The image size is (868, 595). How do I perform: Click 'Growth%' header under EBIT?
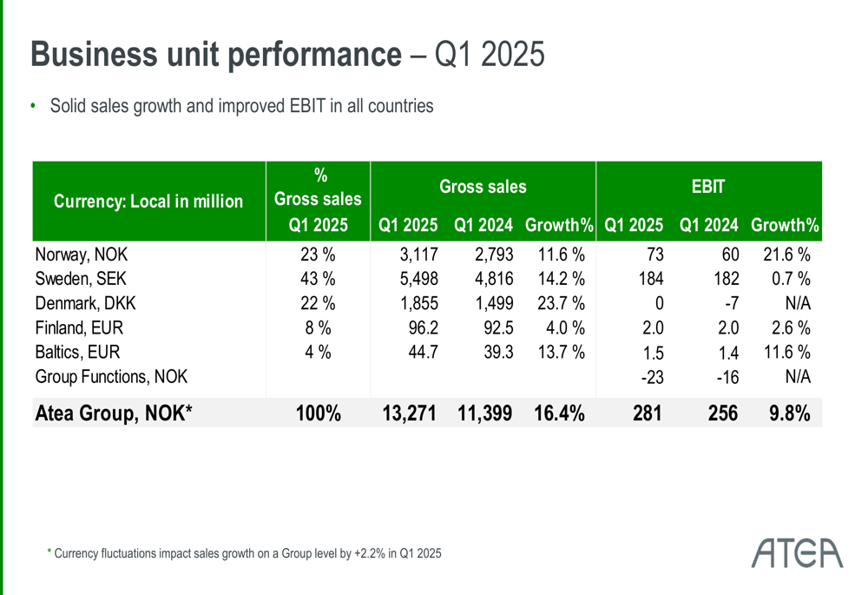click(785, 225)
